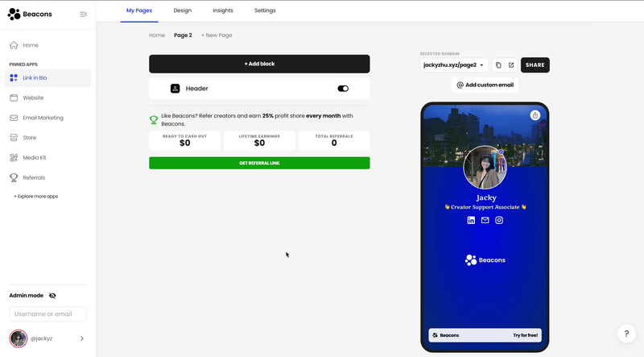644x357 pixels.
Task: Switch to Design tab
Action: pyautogui.click(x=183, y=10)
